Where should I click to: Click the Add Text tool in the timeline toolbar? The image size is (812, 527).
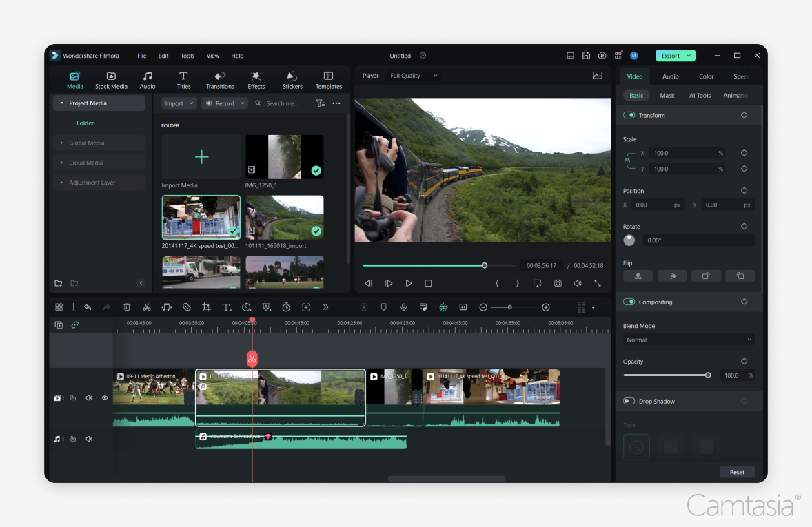click(x=226, y=307)
